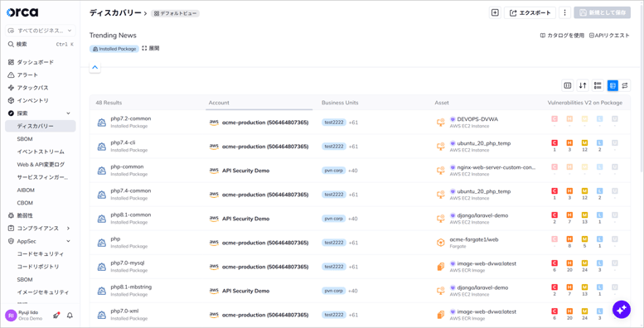Viewport: 644px width, 328px height.
Task: Click the Account column header
Action: tap(219, 103)
